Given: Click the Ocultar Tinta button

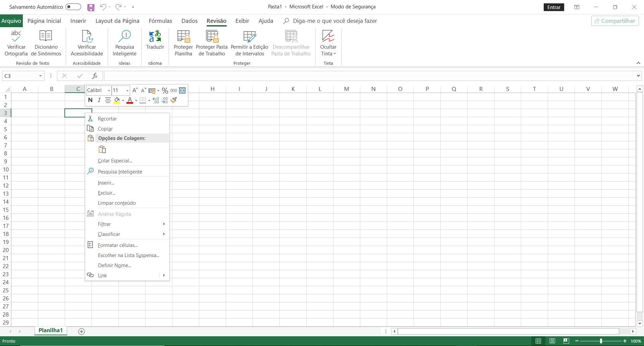Looking at the screenshot, I should (x=328, y=43).
